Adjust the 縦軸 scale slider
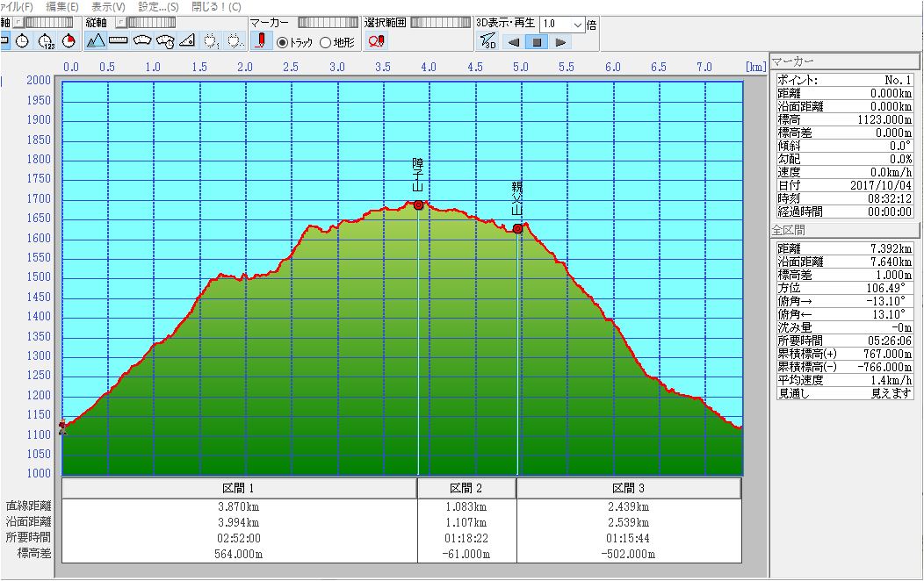Viewport: 924px width, 581px height. click(x=151, y=22)
